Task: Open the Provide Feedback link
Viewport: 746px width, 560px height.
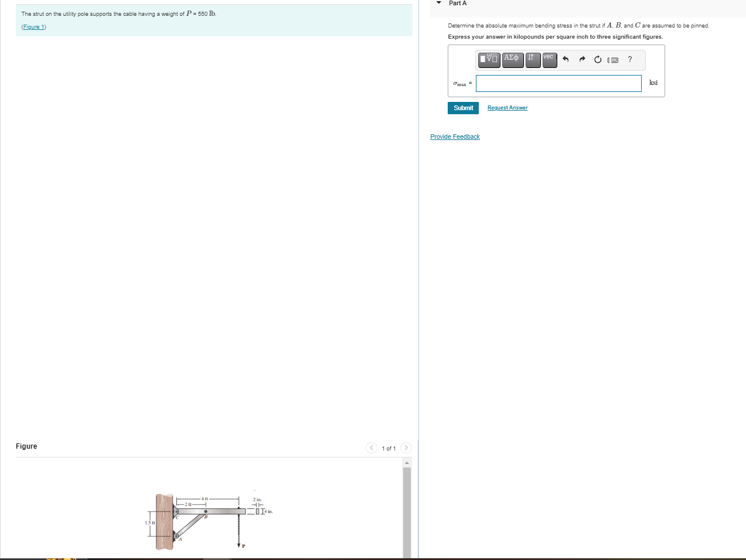Action: tap(455, 136)
